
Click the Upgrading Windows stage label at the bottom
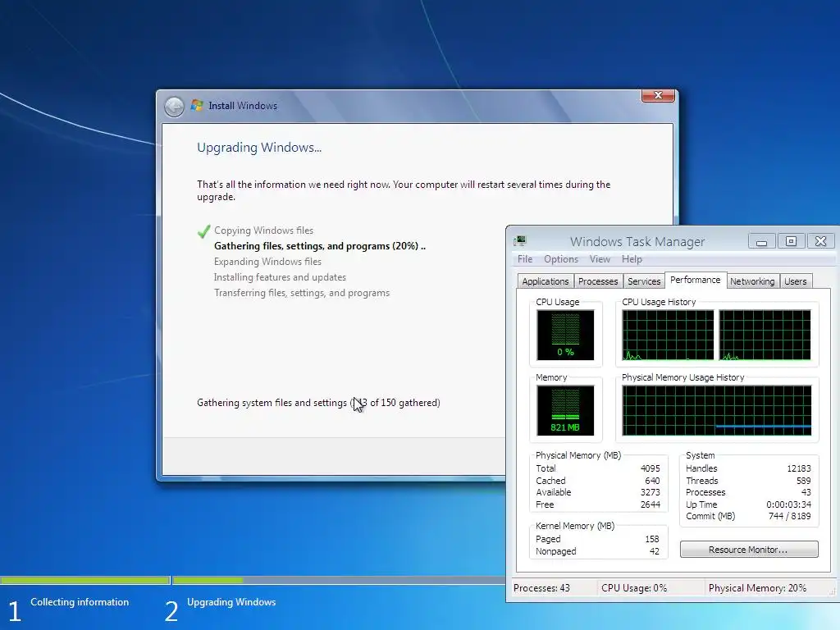point(231,602)
